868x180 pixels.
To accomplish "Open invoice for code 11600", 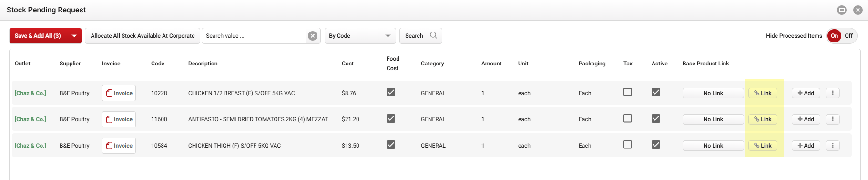I will pos(119,119).
